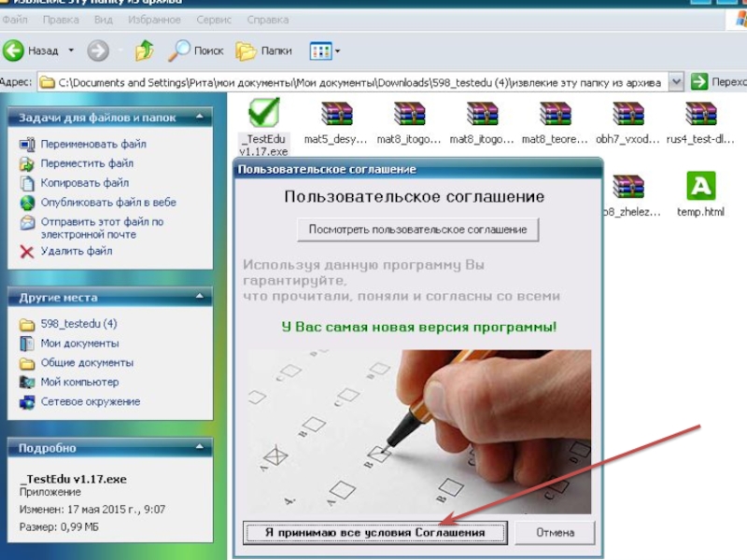The image size is (747, 560).
Task: Click the Изменен: 17 мая 2015 г., 9:07 text
Action: click(x=92, y=510)
